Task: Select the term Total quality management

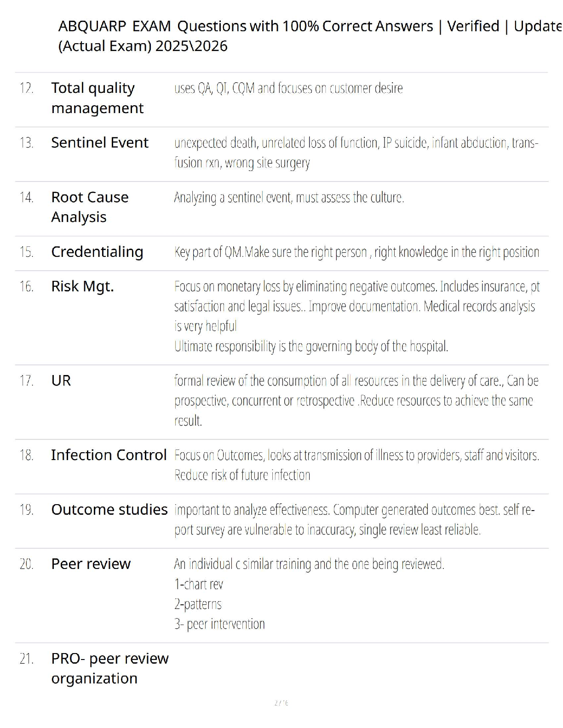Action: [x=97, y=98]
